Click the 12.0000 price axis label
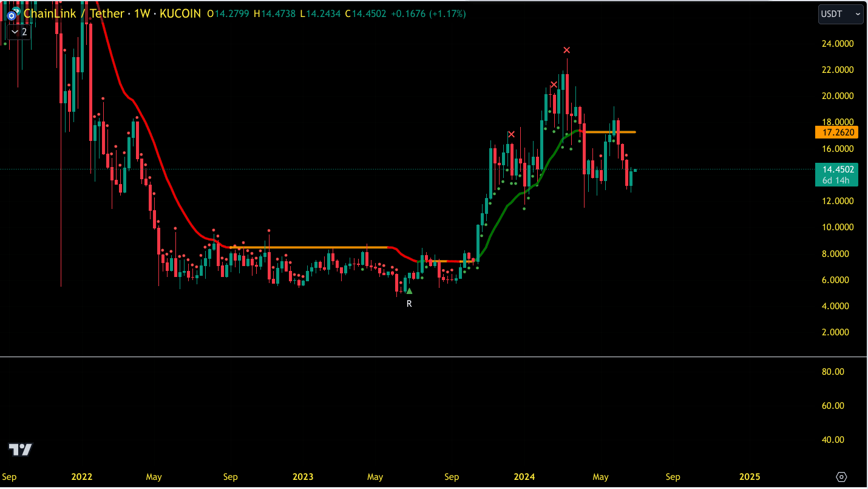 (x=838, y=201)
